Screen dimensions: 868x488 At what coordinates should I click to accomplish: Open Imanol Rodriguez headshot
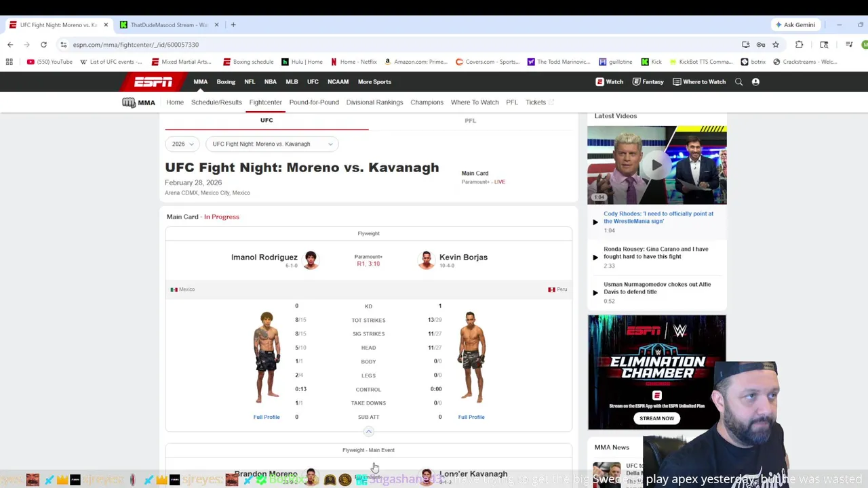click(x=311, y=260)
